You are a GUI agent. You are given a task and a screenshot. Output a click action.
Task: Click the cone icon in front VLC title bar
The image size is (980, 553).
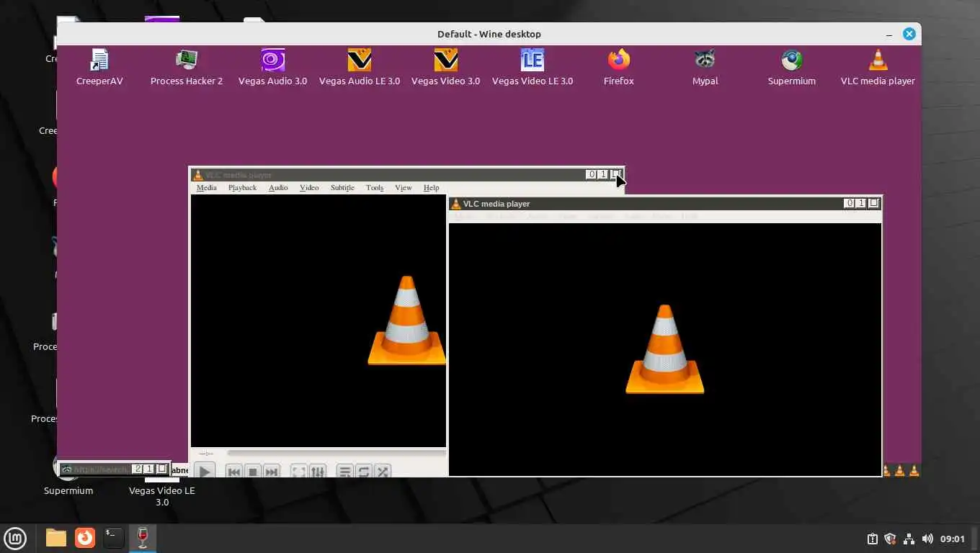click(x=455, y=204)
